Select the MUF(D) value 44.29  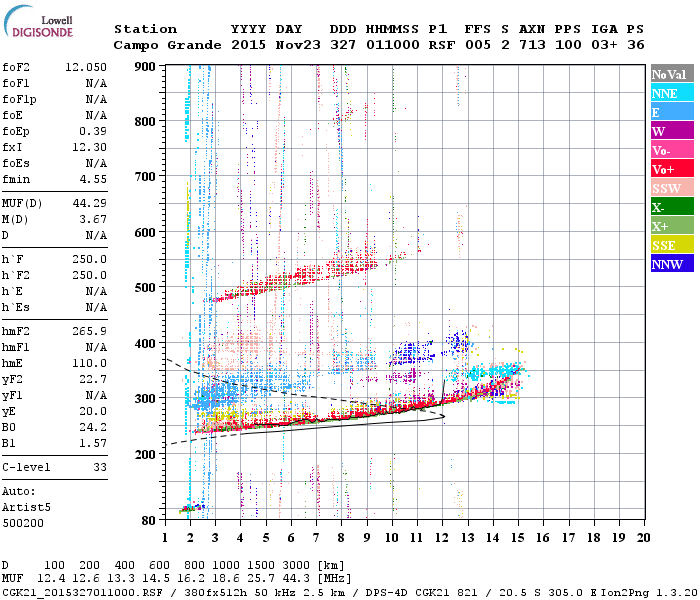coord(89,204)
